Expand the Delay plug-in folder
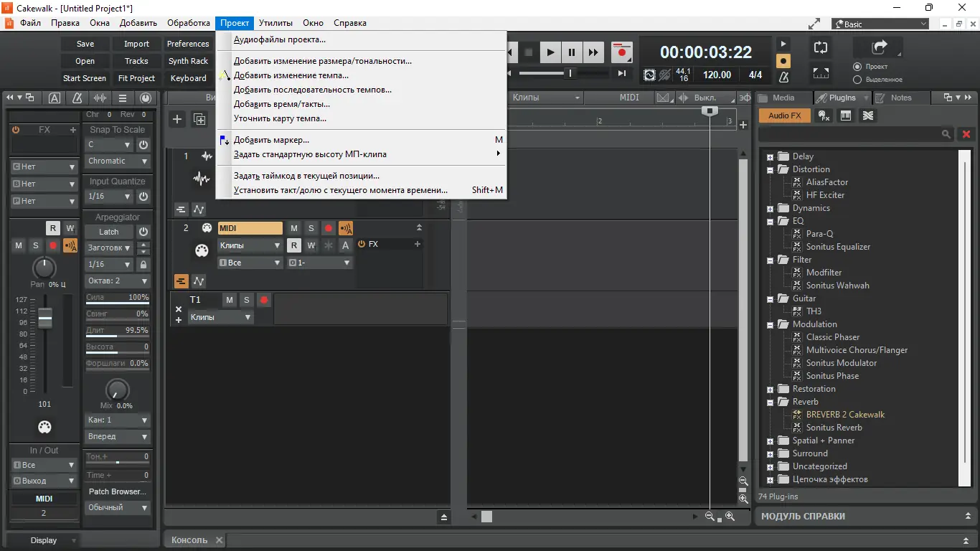 [770, 156]
